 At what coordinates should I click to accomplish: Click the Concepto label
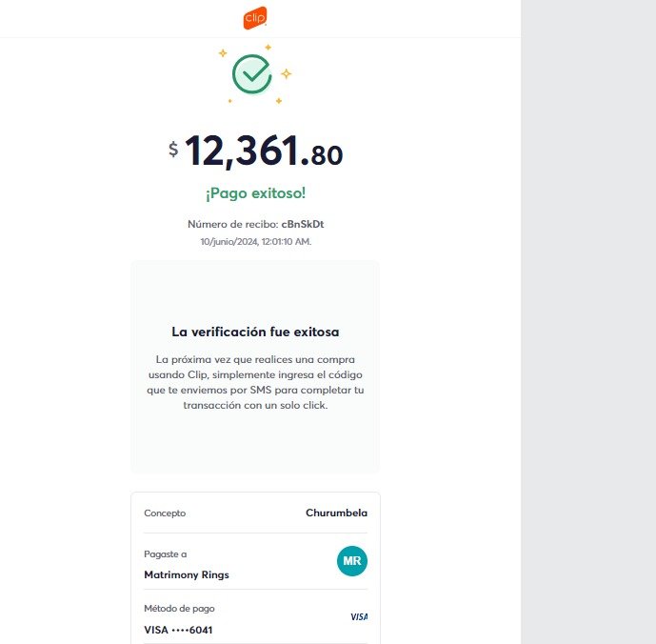165,513
